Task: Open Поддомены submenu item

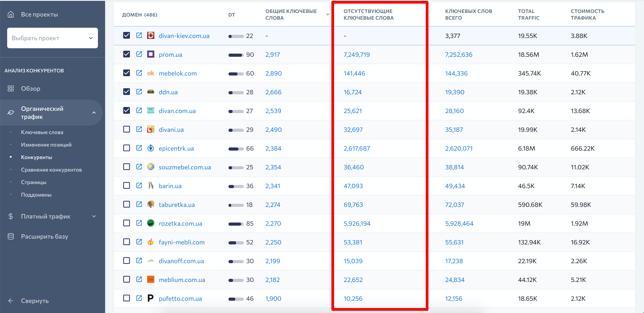Action: (36, 195)
